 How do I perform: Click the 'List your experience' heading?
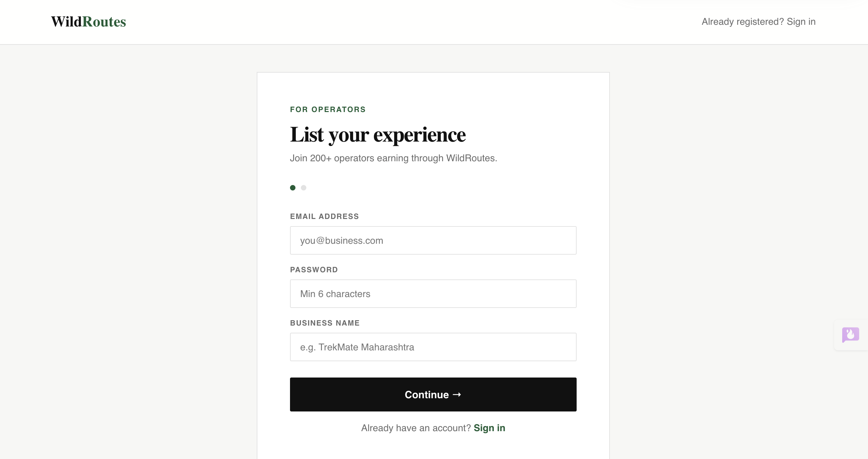pyautogui.click(x=378, y=135)
